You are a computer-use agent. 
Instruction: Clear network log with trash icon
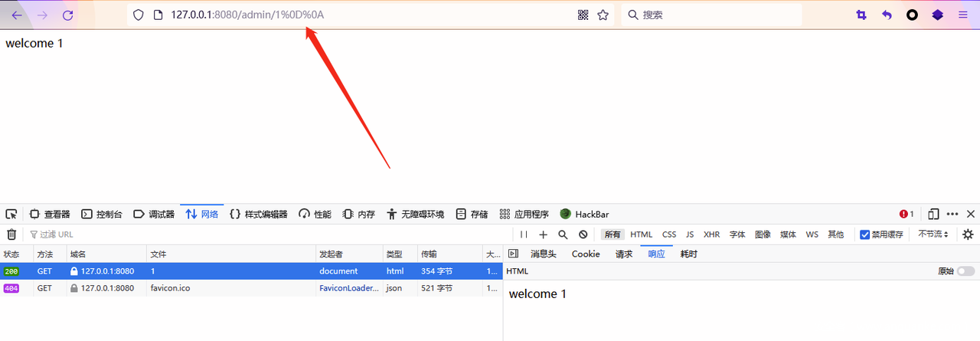click(11, 234)
